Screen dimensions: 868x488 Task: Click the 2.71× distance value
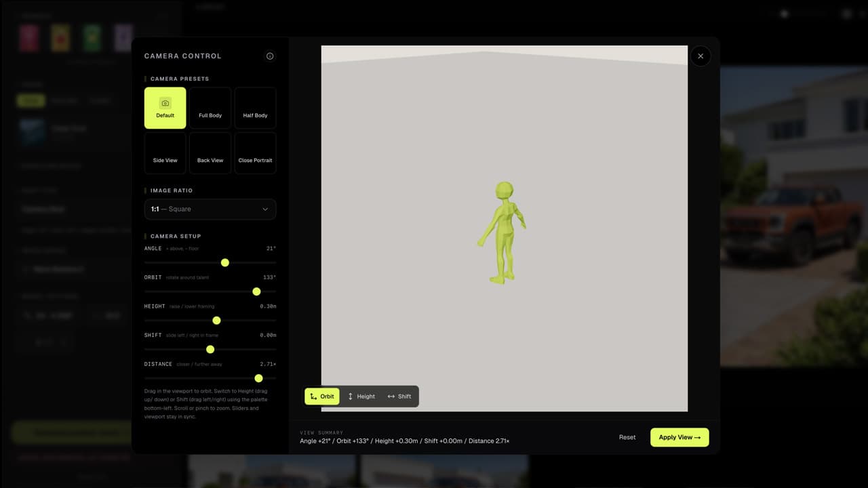[268, 365]
